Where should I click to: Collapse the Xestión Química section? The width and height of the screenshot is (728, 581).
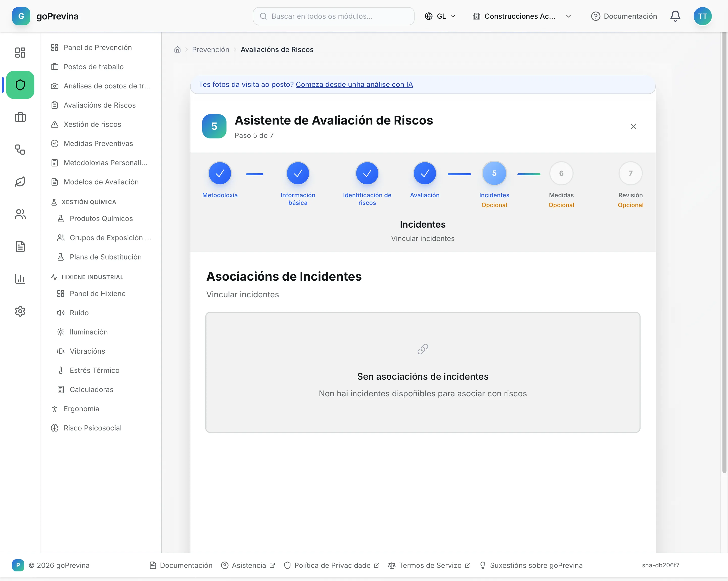[88, 202]
